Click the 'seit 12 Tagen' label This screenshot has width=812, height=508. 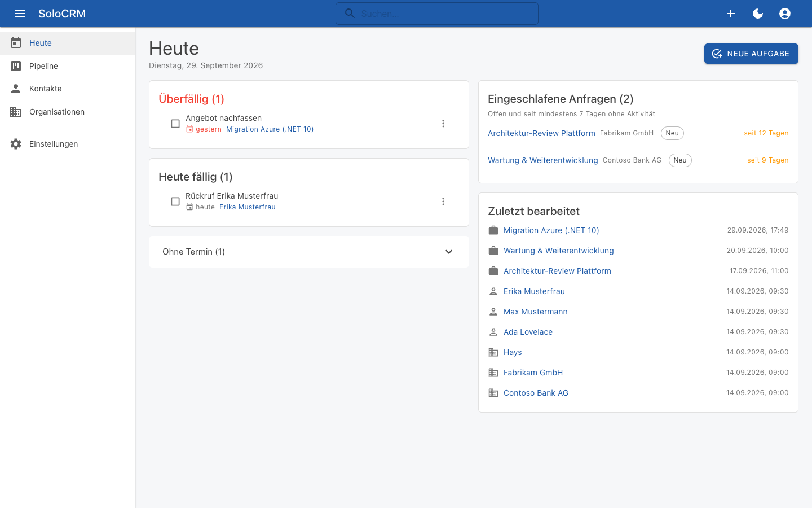(x=766, y=133)
